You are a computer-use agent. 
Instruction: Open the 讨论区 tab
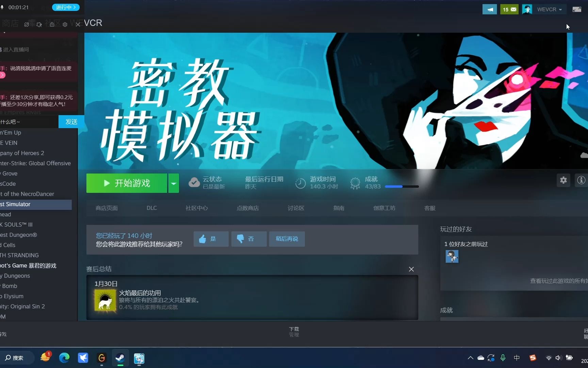296,208
